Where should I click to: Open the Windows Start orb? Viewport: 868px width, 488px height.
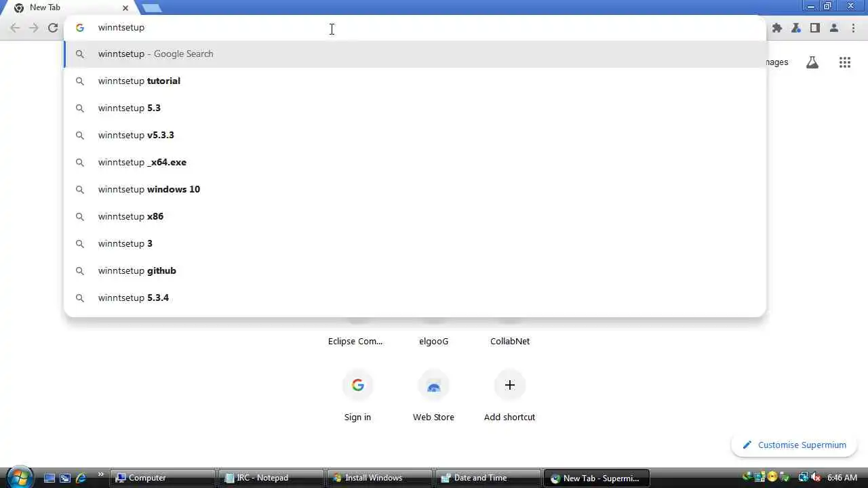[x=19, y=477]
